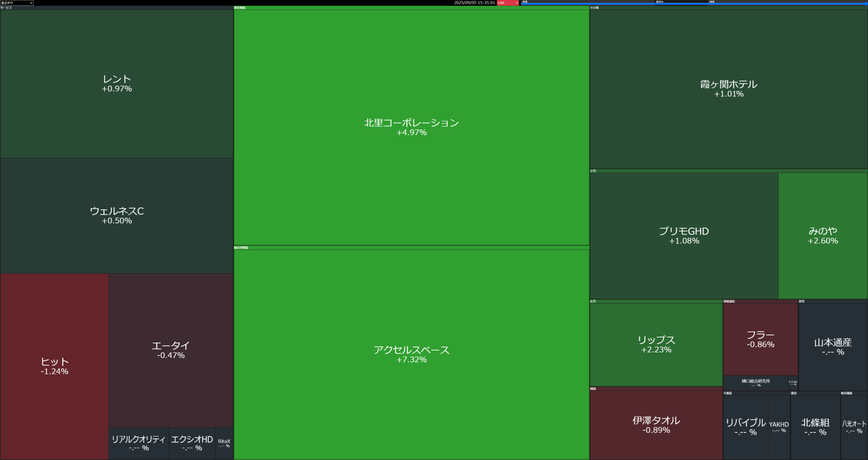868x460 pixels.
Task: Select the ヒット treemap tile
Action: [55, 366]
